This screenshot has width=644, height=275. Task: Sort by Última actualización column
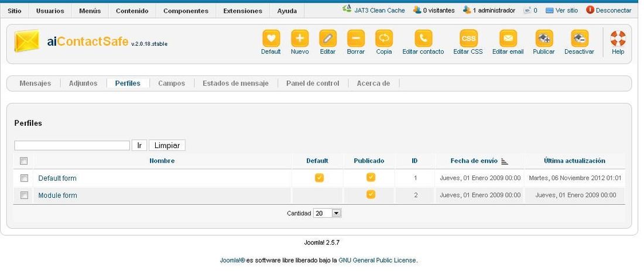574,161
